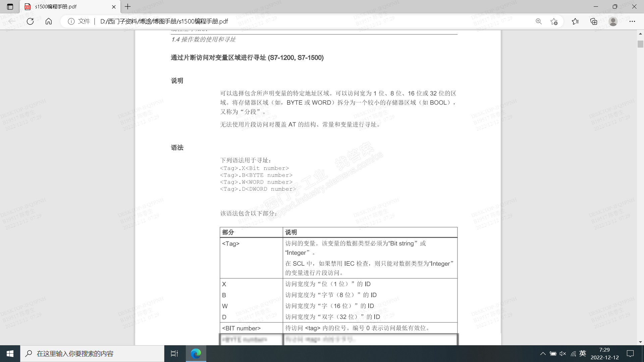Open Settings and more ellipsis menu
Screen dimensions: 644x362
[x=632, y=21]
